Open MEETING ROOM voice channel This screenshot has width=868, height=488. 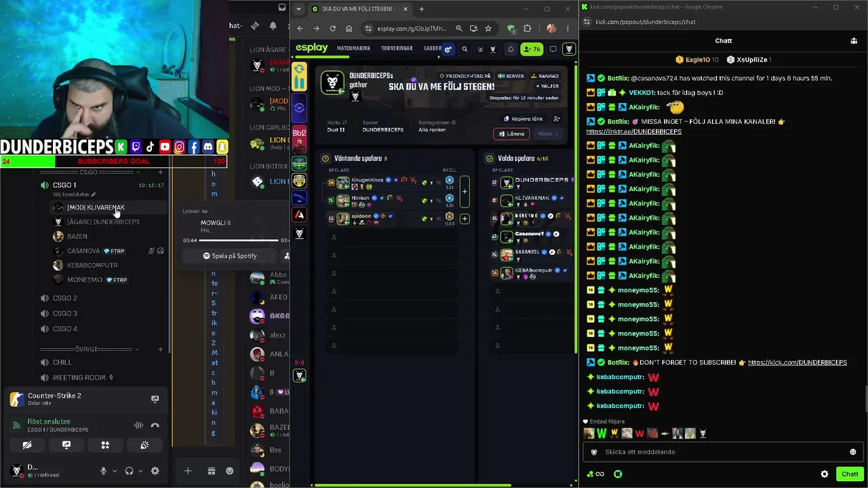(x=79, y=378)
